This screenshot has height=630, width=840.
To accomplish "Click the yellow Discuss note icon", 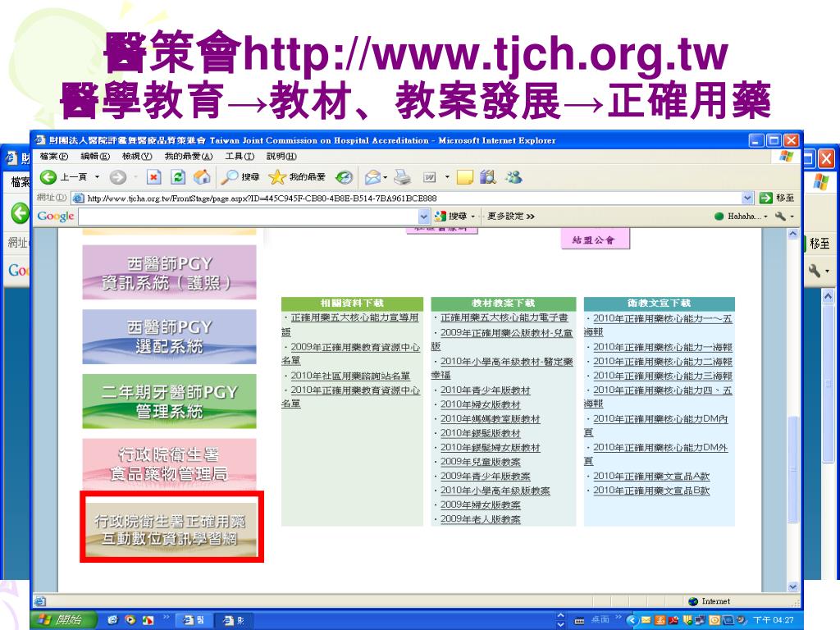I will pos(464,177).
